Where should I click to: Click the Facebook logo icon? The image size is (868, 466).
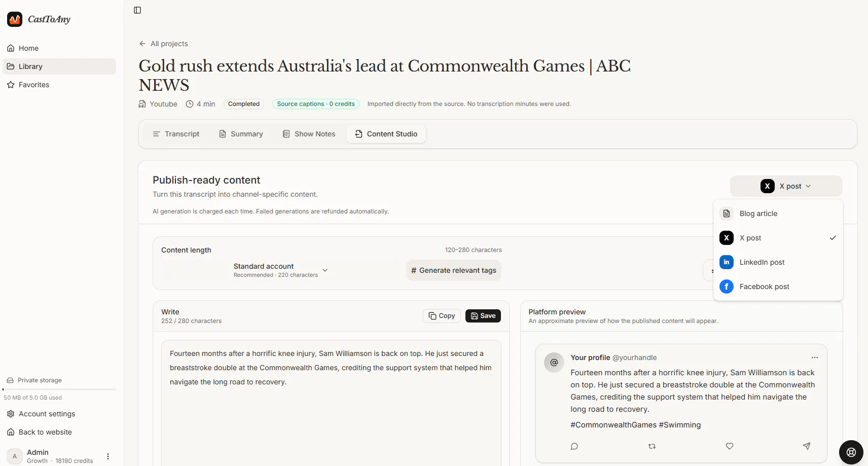point(727,286)
